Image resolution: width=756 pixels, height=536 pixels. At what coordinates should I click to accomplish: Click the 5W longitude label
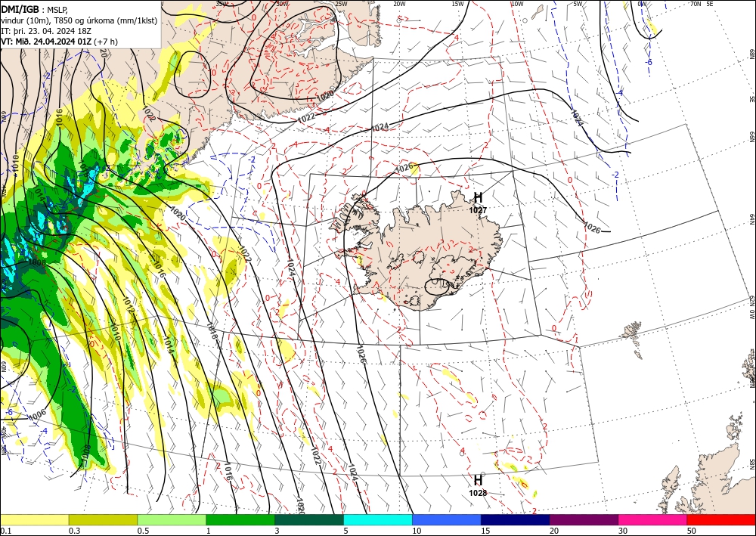click(x=578, y=4)
